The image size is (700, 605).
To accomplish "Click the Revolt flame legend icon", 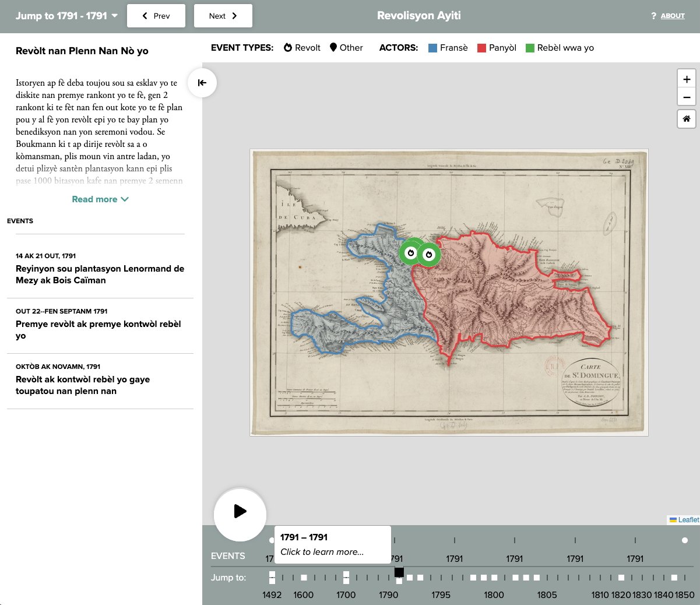I will click(288, 48).
